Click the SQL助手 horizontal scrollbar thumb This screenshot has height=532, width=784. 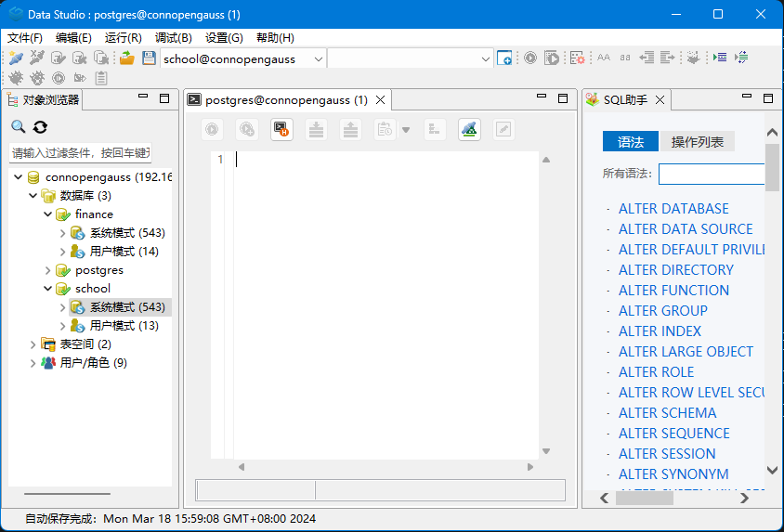(645, 498)
